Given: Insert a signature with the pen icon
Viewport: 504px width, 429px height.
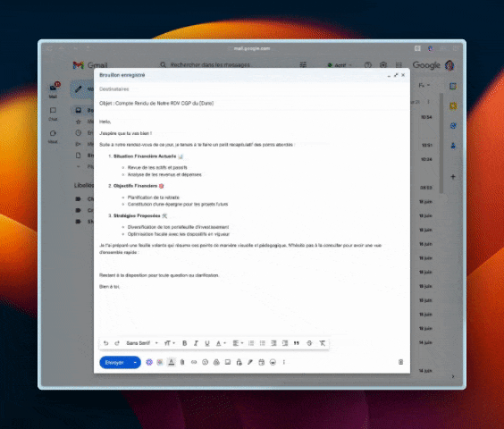Looking at the screenshot, I should (250, 362).
